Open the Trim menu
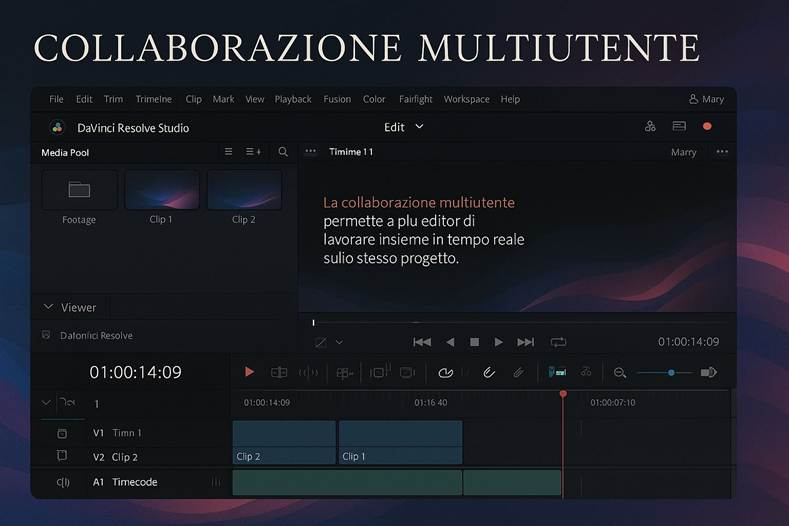This screenshot has width=789, height=526. (113, 99)
